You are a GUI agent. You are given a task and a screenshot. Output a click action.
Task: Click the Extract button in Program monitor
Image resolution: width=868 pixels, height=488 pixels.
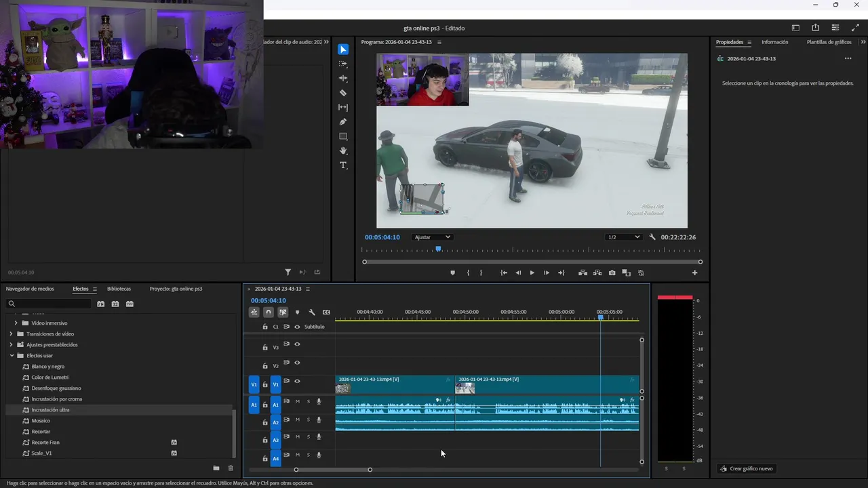click(597, 273)
